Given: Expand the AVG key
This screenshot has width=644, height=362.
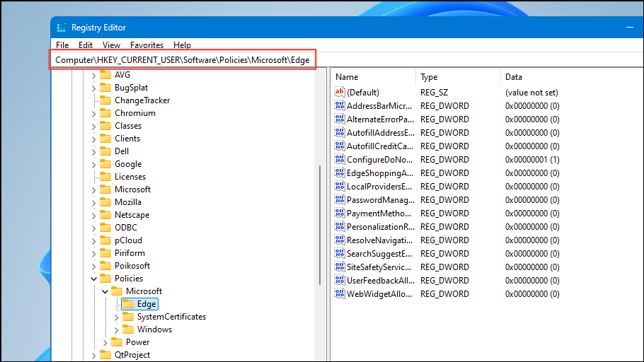Looking at the screenshot, I should [93, 76].
